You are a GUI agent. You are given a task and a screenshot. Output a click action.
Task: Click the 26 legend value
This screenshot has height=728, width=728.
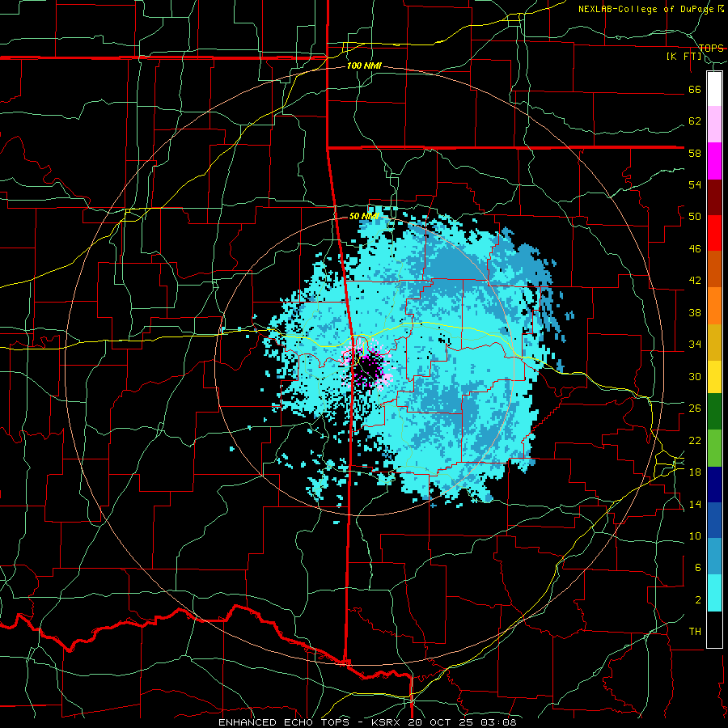[695, 408]
